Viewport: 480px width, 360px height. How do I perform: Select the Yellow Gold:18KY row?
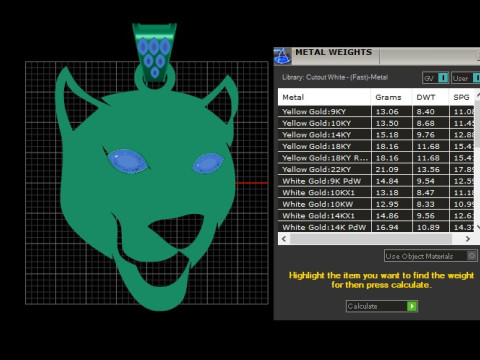(376, 146)
